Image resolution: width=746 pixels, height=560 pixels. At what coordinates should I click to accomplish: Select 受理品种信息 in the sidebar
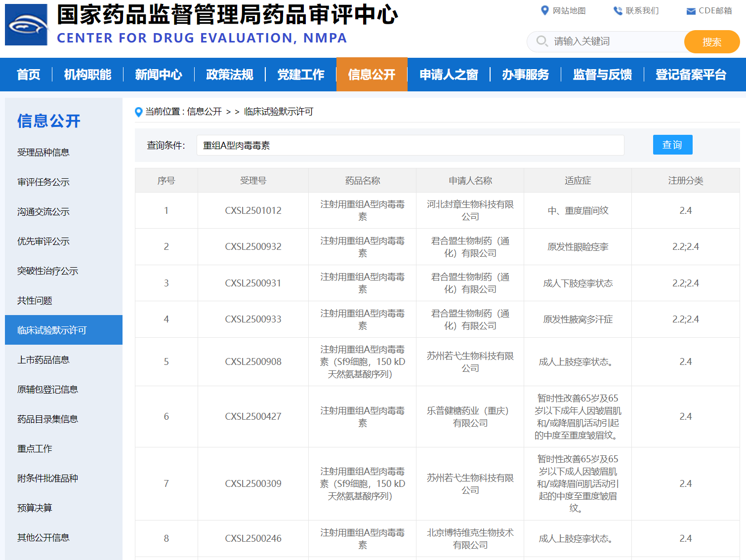click(x=43, y=153)
